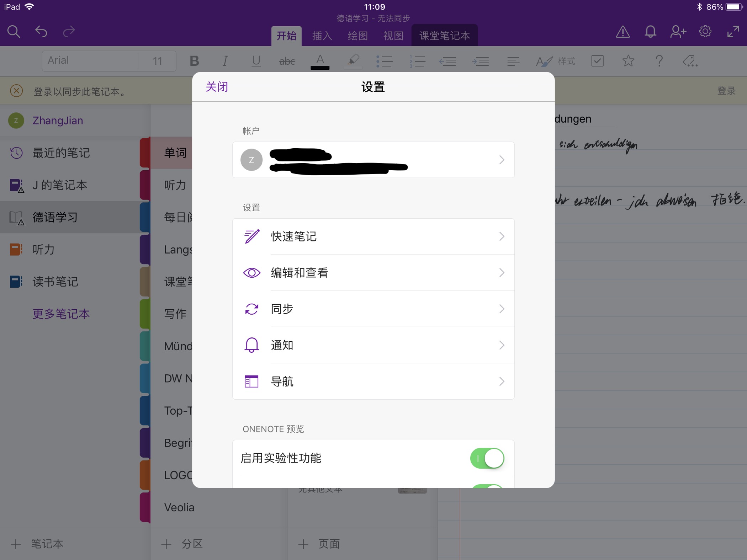Apply strikethrough abc icon
This screenshot has height=560, width=747.
[x=287, y=62]
